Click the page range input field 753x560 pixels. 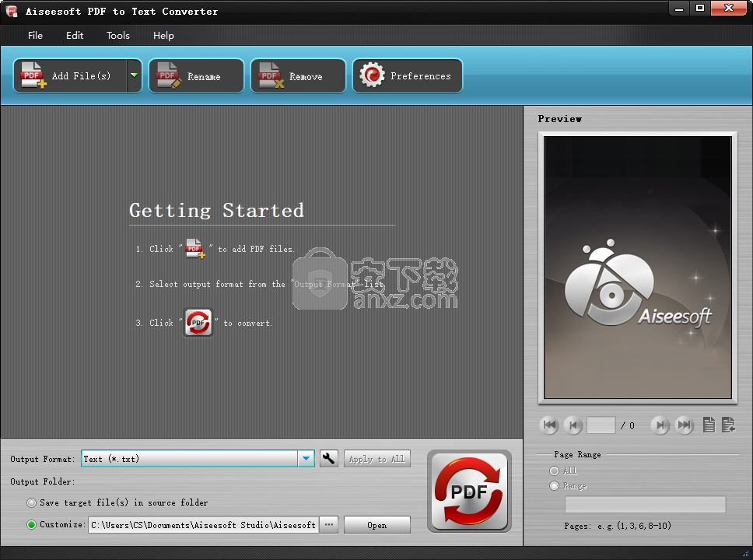645,505
